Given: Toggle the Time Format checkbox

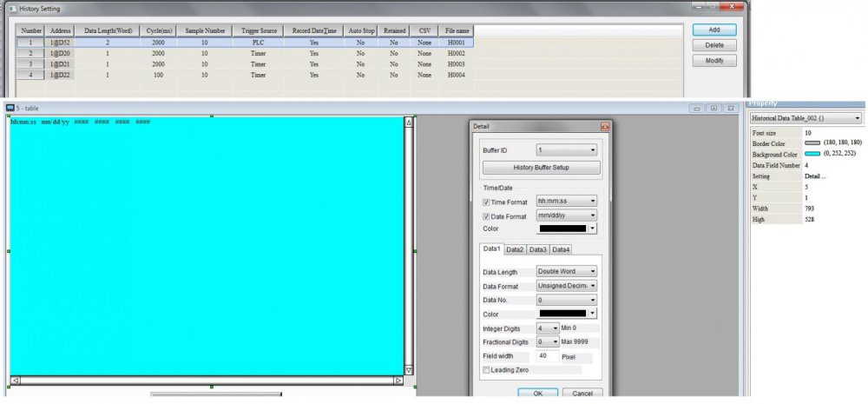Looking at the screenshot, I should [486, 202].
